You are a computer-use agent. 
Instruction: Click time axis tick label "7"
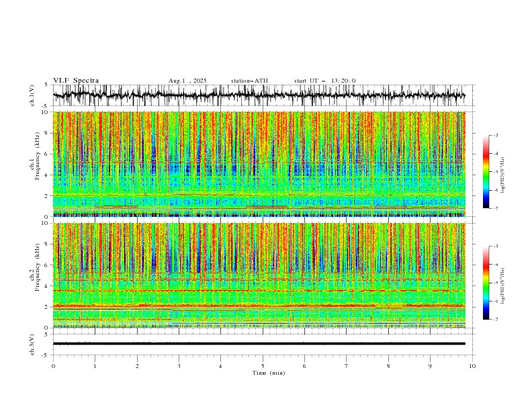click(x=347, y=366)
